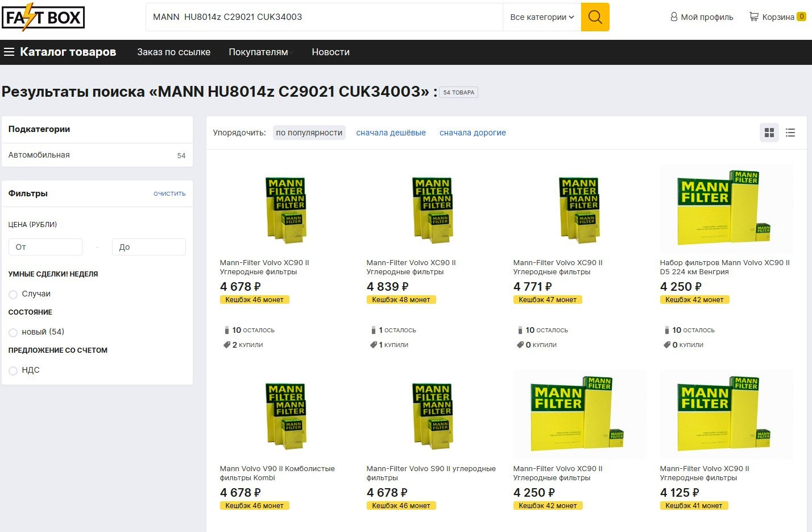Click the Fast Box logo
This screenshot has width=812, height=532.
(43, 18)
